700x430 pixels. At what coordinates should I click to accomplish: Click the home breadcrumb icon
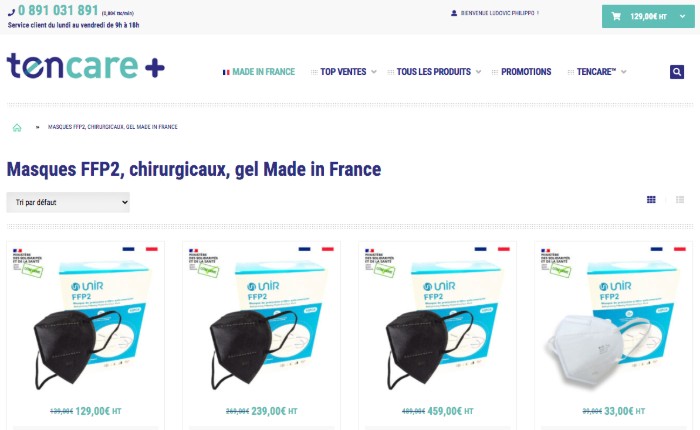(x=17, y=128)
